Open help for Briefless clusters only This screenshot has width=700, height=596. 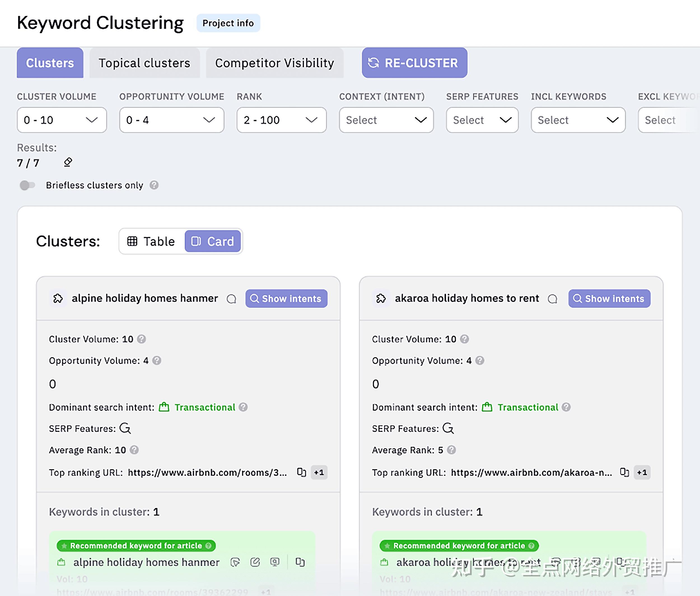coord(154,185)
